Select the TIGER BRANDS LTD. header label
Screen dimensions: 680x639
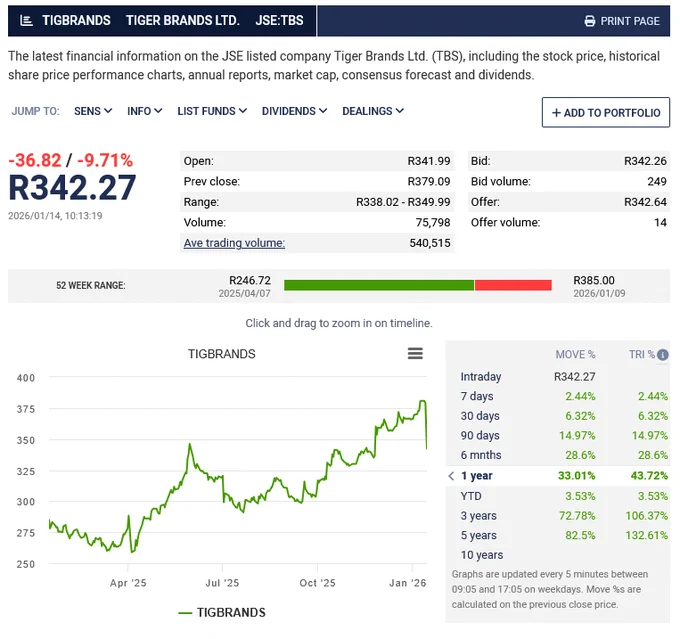(183, 20)
